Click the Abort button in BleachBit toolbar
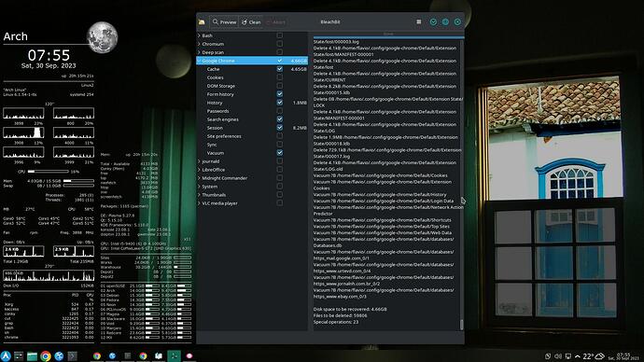 click(x=275, y=22)
